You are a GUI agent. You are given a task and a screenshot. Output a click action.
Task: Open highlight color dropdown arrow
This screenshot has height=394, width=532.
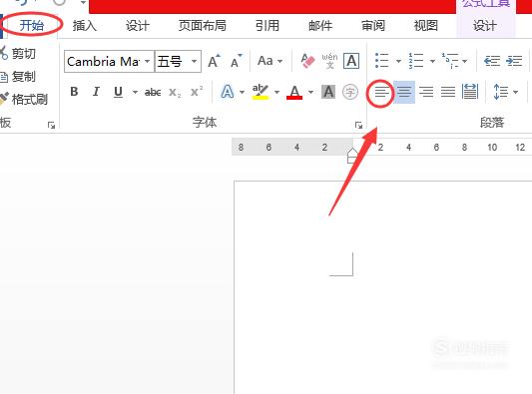(276, 92)
